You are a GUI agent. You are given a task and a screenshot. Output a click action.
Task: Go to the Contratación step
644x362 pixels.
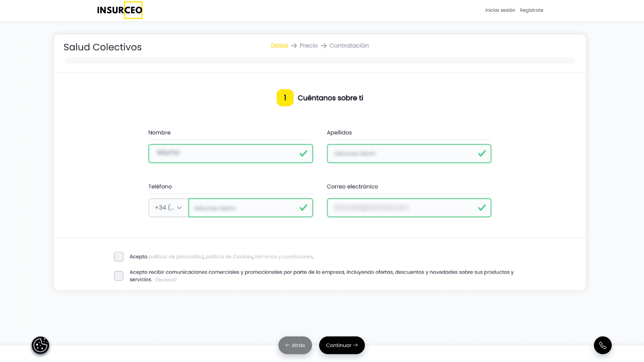(349, 46)
